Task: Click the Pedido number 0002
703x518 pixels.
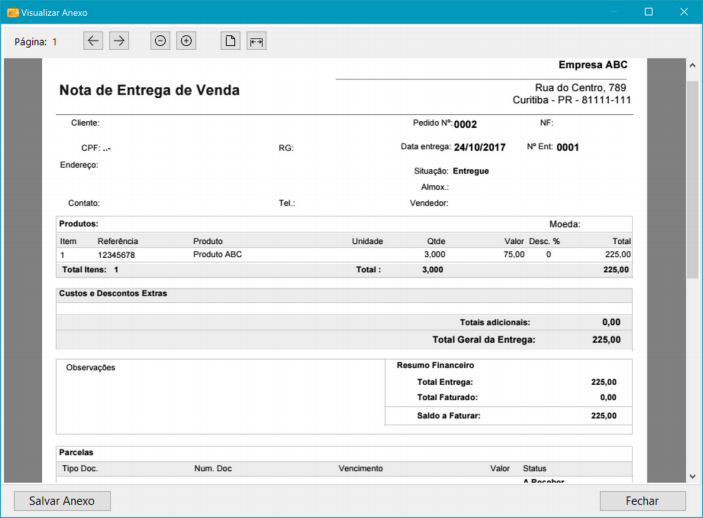Action: tap(465, 125)
